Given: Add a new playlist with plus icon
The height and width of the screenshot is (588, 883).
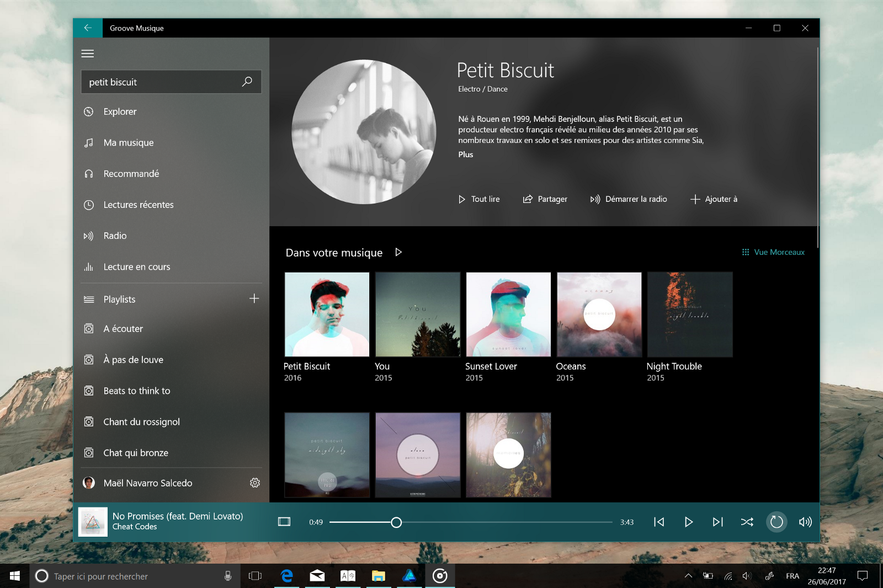Looking at the screenshot, I should [254, 298].
